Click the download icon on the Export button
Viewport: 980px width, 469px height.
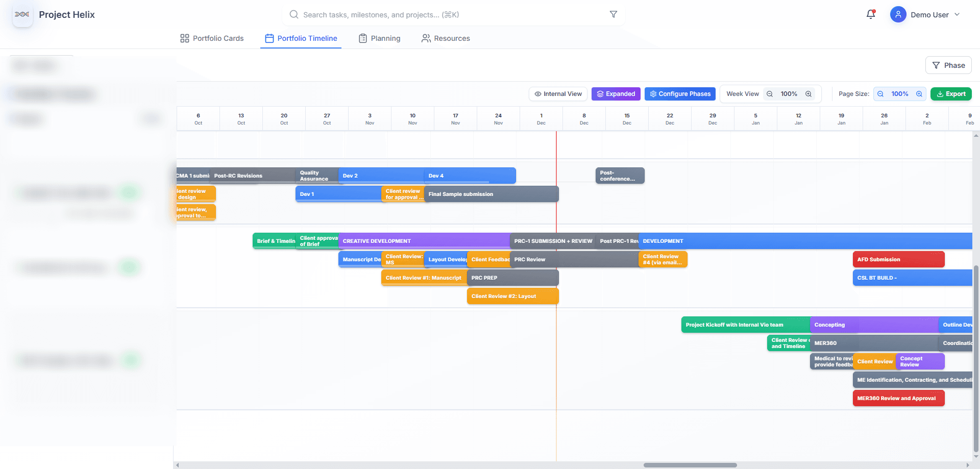pos(941,94)
